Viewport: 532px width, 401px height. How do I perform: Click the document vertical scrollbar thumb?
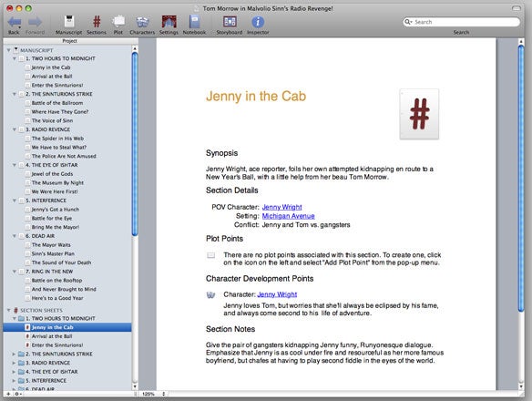(x=521, y=179)
